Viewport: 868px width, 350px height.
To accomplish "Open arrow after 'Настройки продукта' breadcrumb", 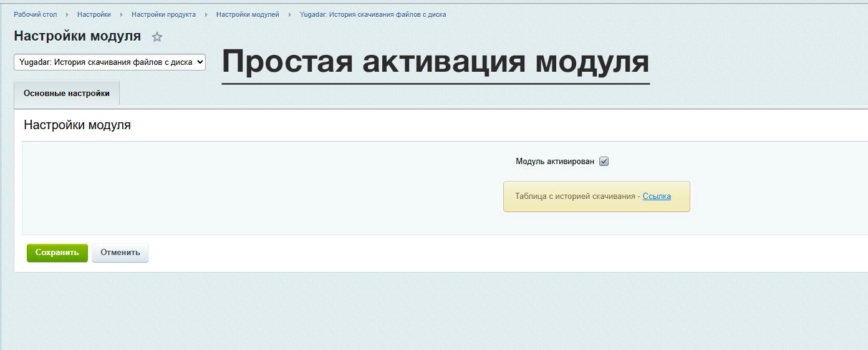I will click(x=206, y=14).
